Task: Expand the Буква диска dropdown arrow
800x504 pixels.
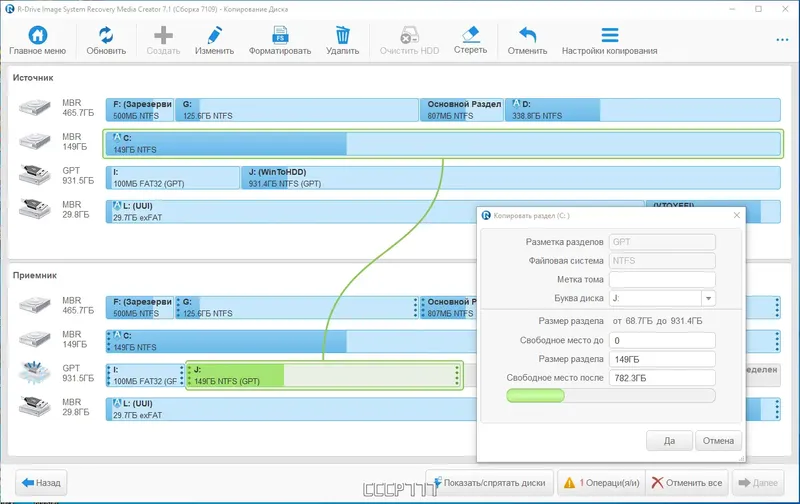Action: pyautogui.click(x=708, y=298)
